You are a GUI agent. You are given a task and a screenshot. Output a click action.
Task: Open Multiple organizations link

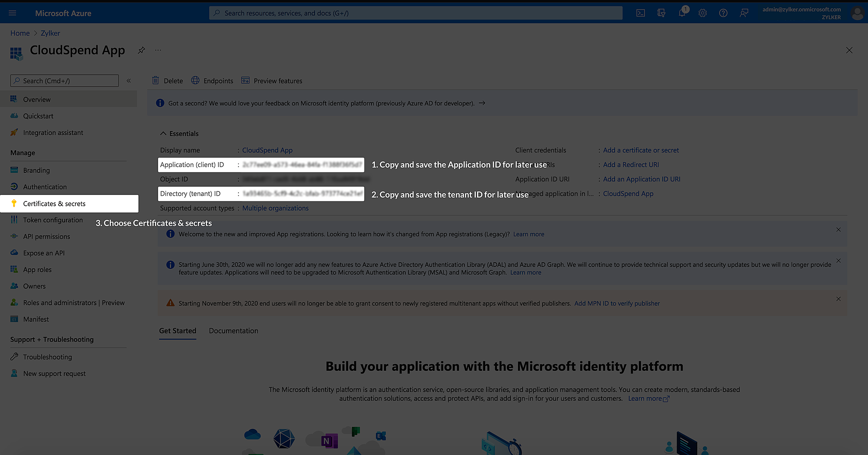[x=275, y=208]
